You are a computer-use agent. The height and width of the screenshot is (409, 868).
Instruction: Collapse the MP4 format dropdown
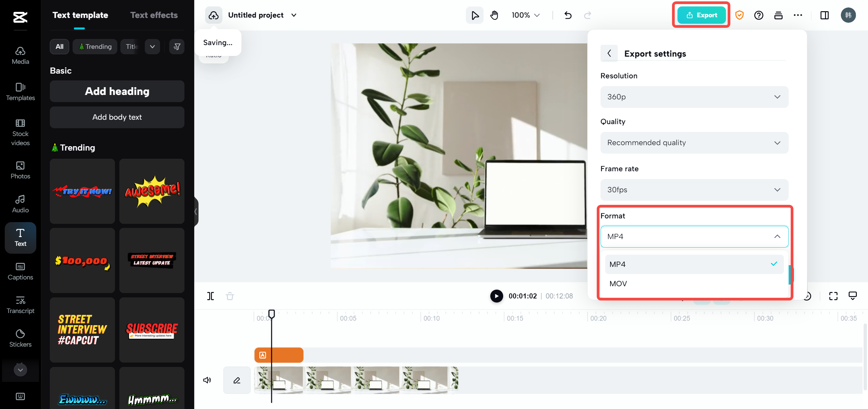click(694, 236)
